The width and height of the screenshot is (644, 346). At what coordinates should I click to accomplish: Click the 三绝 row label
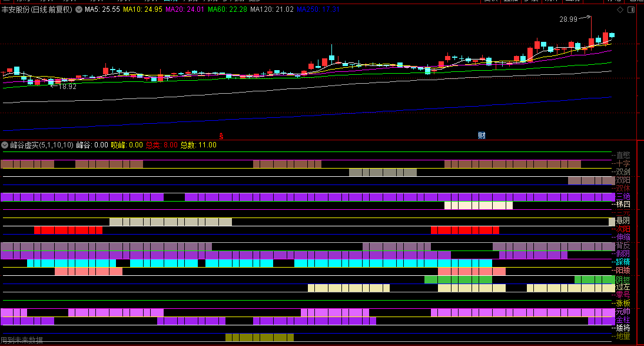point(623,197)
